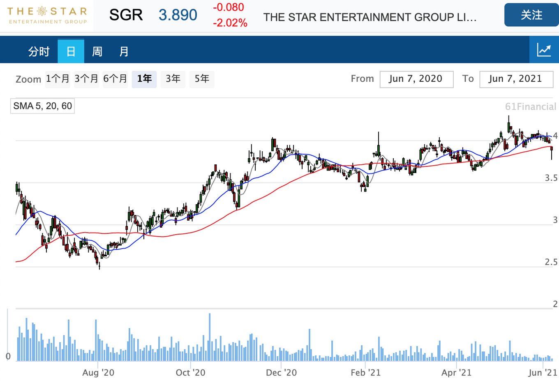Click the 关注 follow button

click(x=531, y=15)
